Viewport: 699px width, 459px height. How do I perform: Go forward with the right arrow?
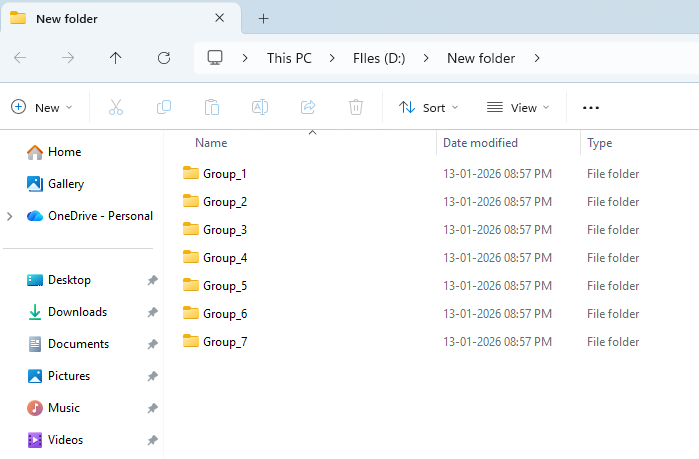[x=68, y=58]
